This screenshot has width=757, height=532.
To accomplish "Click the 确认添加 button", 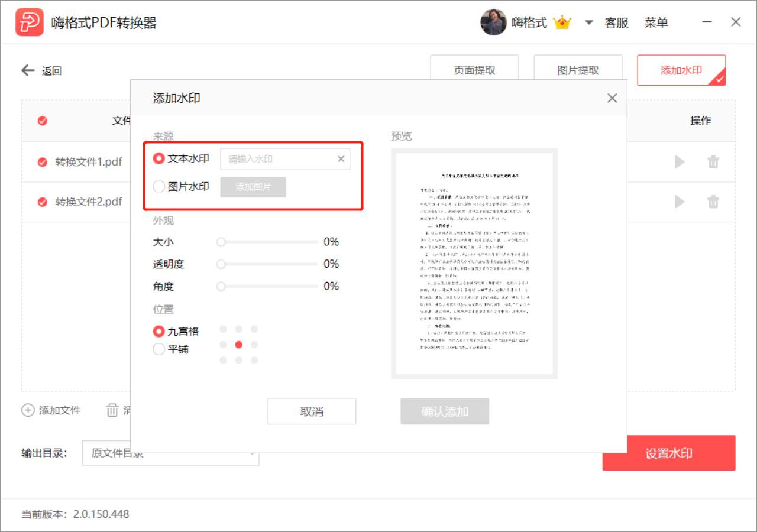I will [x=445, y=411].
